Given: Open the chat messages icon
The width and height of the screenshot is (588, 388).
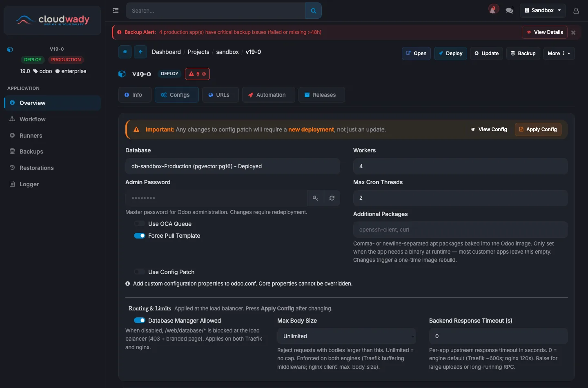Looking at the screenshot, I should point(509,11).
